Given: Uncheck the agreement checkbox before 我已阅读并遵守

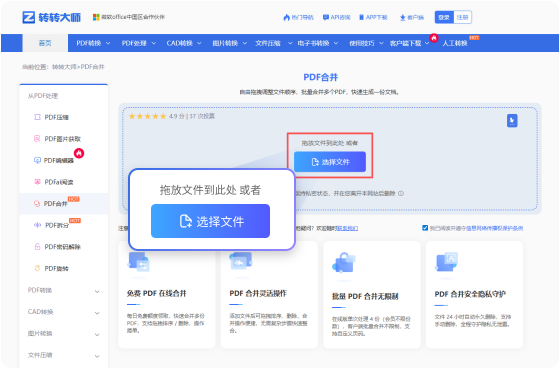Looking at the screenshot, I should [425, 228].
